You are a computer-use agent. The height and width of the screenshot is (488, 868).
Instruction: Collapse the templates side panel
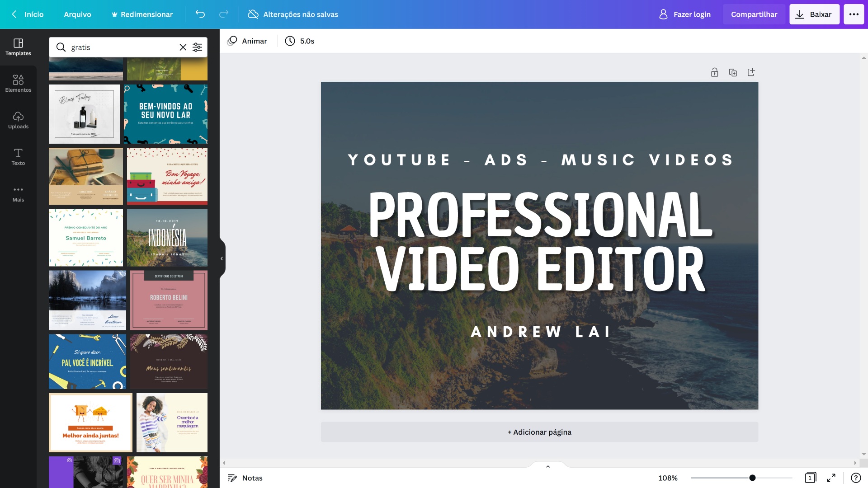pos(222,258)
